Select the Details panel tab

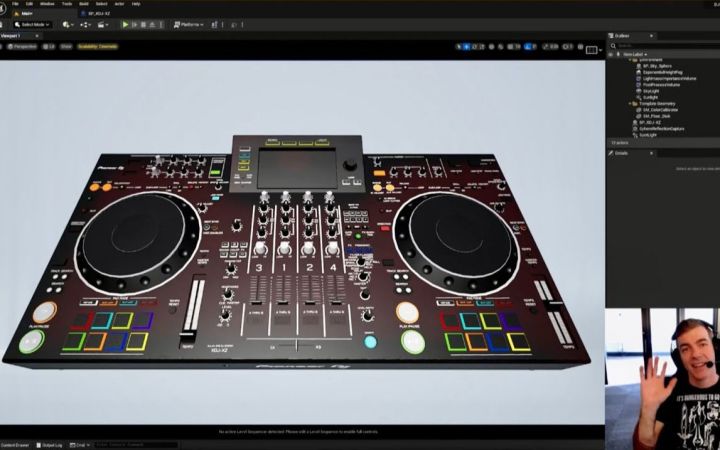click(x=621, y=153)
